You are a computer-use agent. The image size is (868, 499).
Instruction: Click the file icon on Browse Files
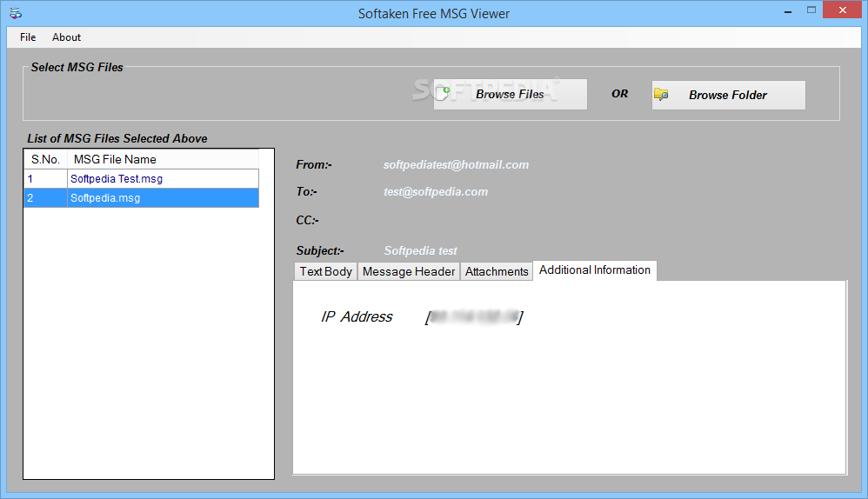click(443, 94)
